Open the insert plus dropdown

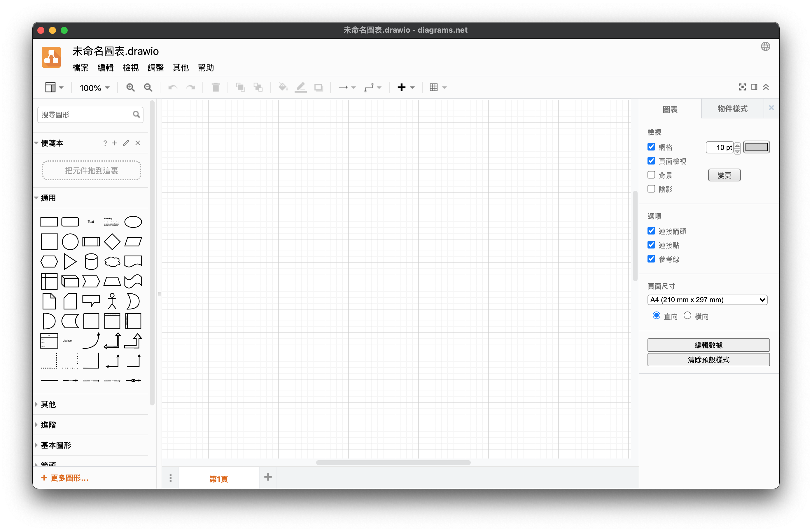point(406,87)
